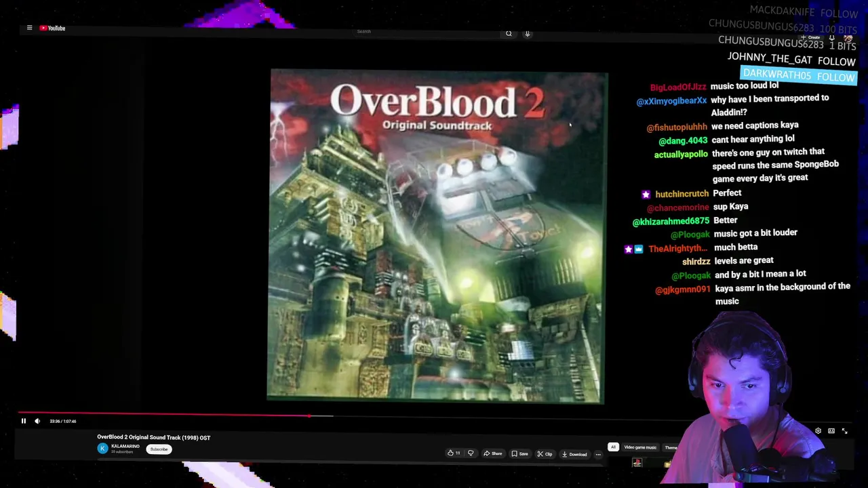Dislike the video with thumbs down
868x488 pixels.
coord(471,453)
